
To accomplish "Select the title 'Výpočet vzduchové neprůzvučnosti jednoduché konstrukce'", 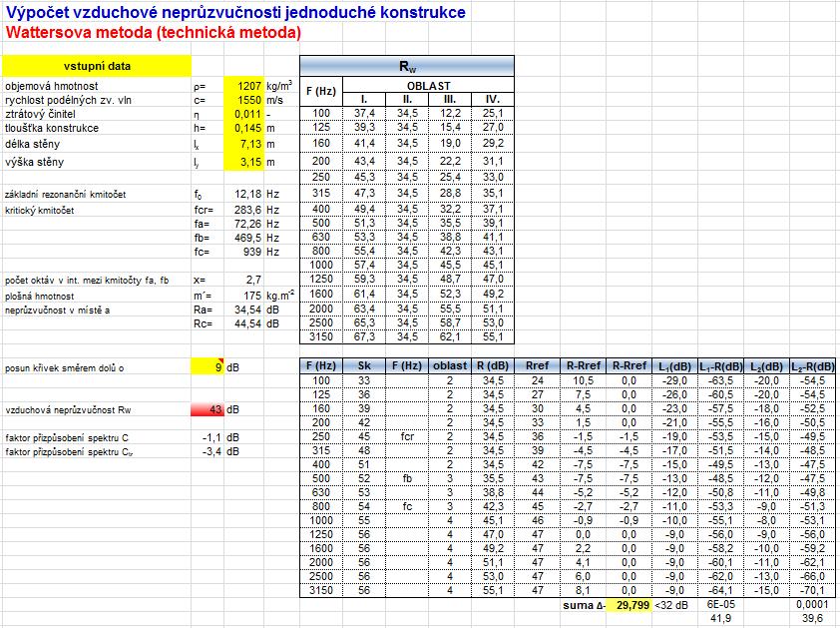I will pyautogui.click(x=235, y=12).
